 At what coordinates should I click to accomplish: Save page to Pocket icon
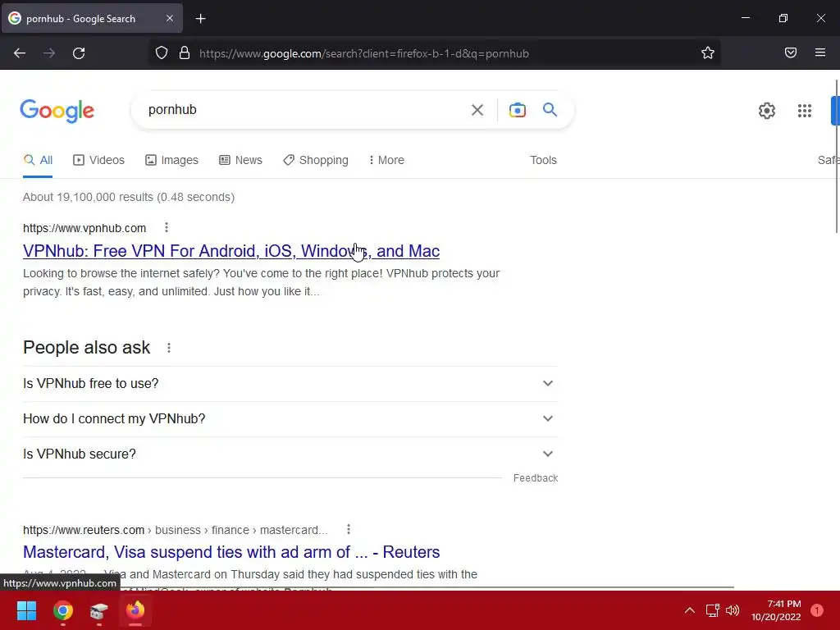coord(790,52)
